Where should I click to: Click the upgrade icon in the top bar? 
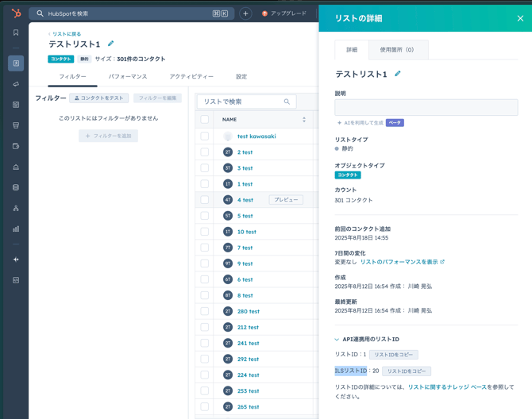click(264, 13)
